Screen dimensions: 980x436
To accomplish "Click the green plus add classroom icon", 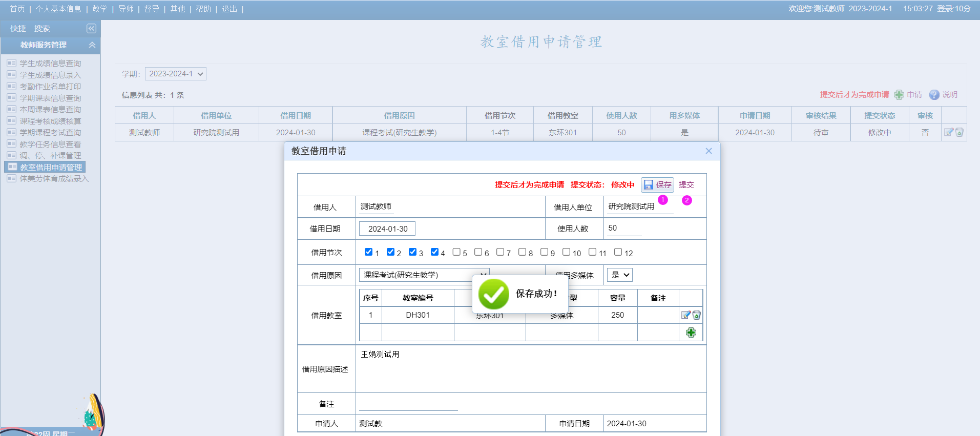I will coord(691,333).
